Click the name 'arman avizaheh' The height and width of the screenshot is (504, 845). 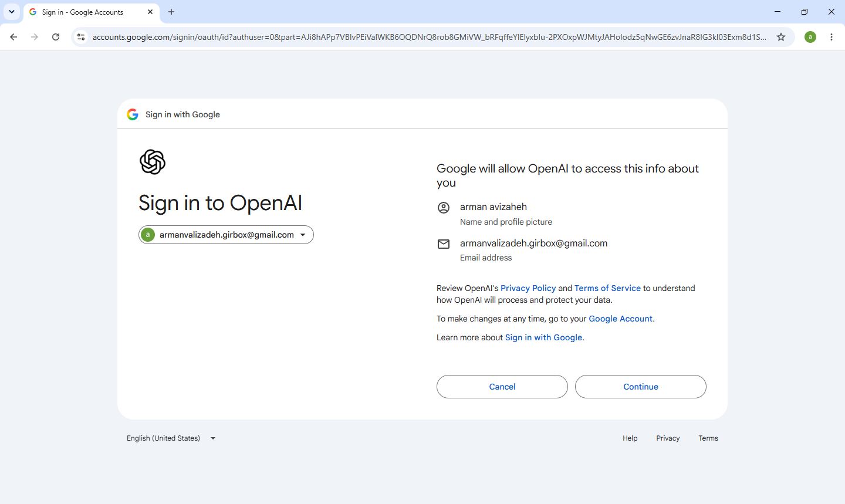pyautogui.click(x=494, y=207)
